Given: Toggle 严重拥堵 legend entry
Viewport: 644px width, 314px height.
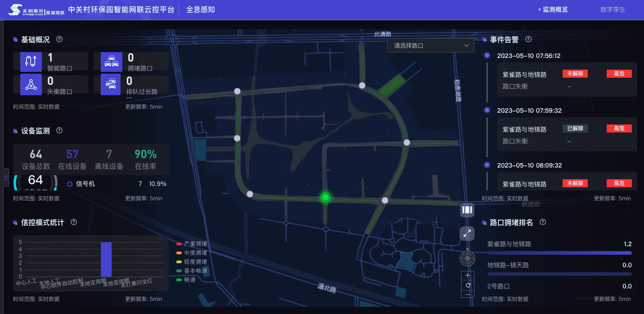Looking at the screenshot, I should pos(192,243).
